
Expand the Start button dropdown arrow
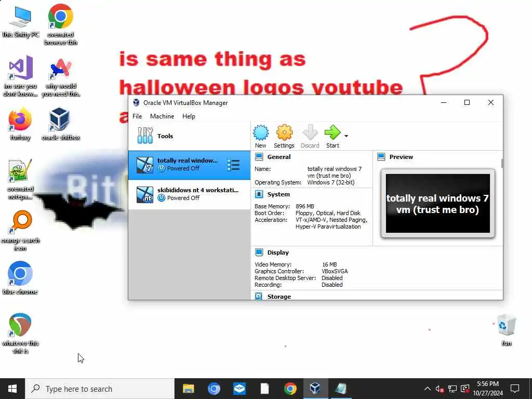(346, 136)
